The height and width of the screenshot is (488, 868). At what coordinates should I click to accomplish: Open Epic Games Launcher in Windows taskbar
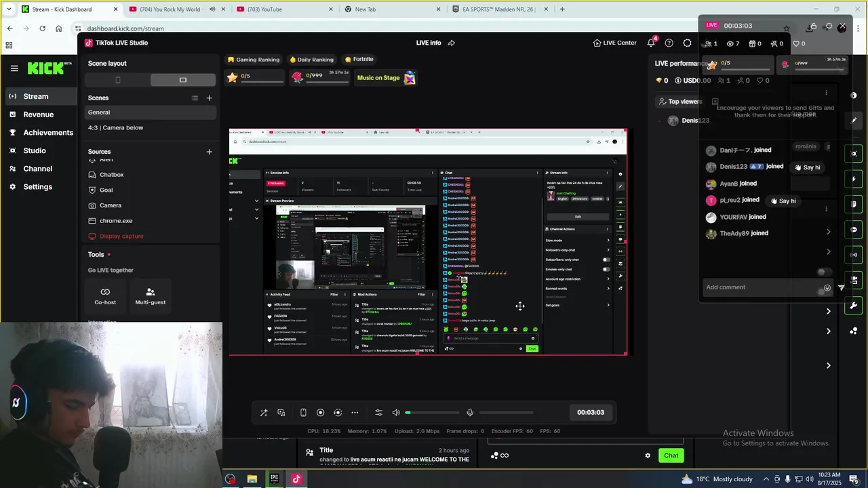point(274,479)
